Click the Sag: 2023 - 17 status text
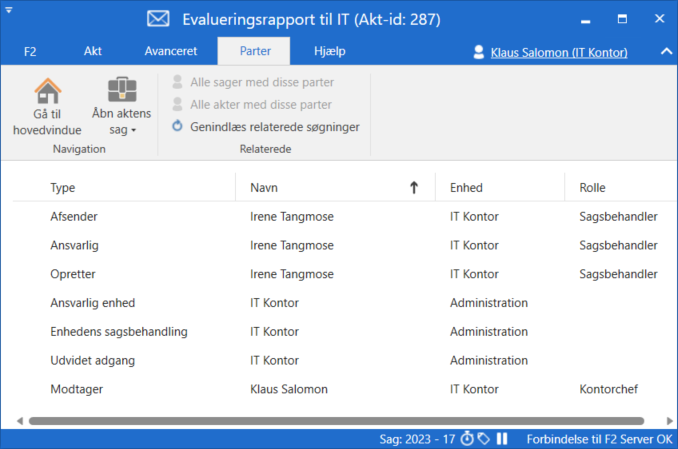Image resolution: width=678 pixels, height=449 pixels. coord(417,439)
